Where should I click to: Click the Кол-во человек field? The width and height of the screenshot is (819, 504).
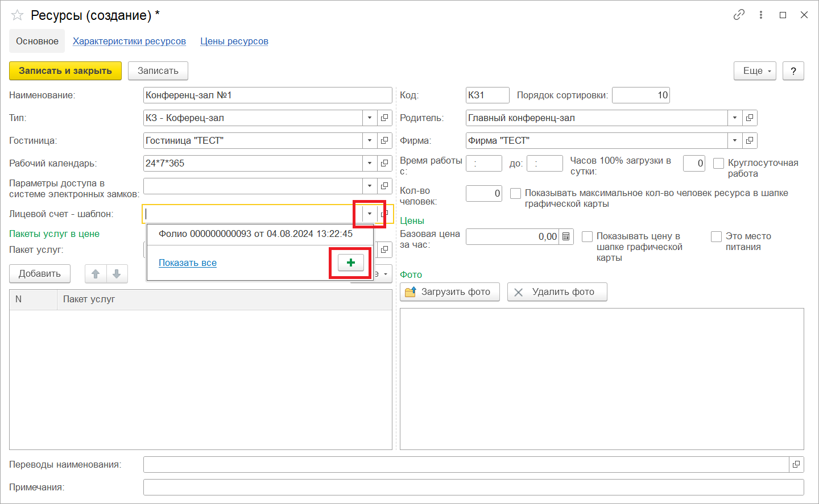[484, 193]
